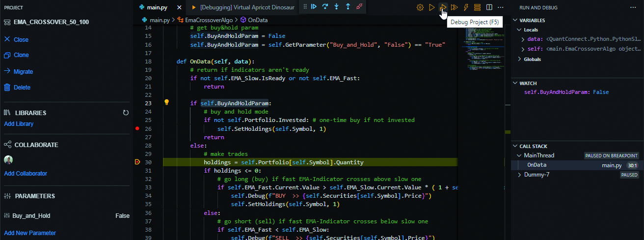Click line number 18 in the gutter
This screenshot has height=240, width=644.
click(x=148, y=61)
